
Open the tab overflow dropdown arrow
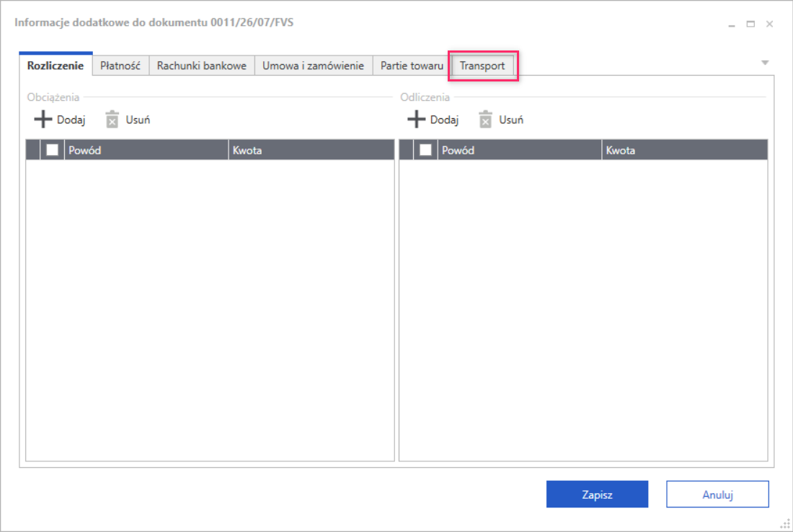(765, 63)
